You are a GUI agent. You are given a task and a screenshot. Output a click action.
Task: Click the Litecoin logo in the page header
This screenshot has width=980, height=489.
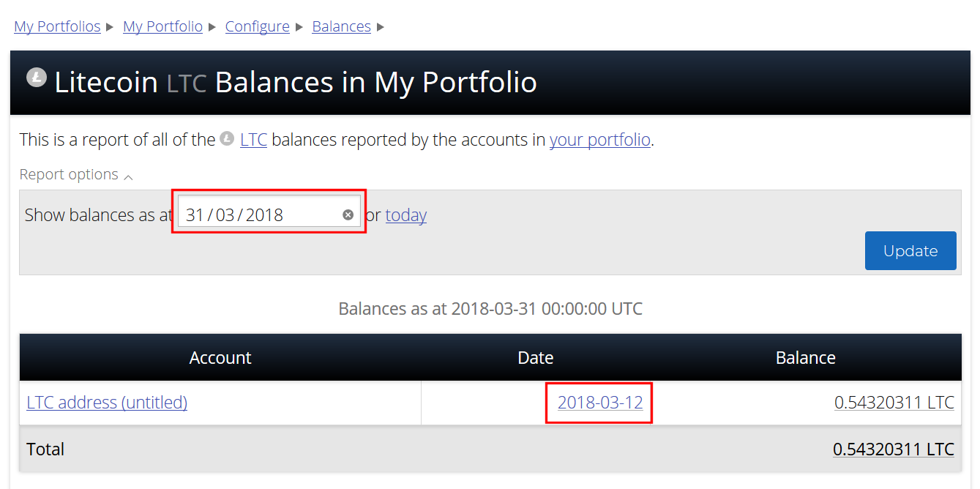pos(37,78)
